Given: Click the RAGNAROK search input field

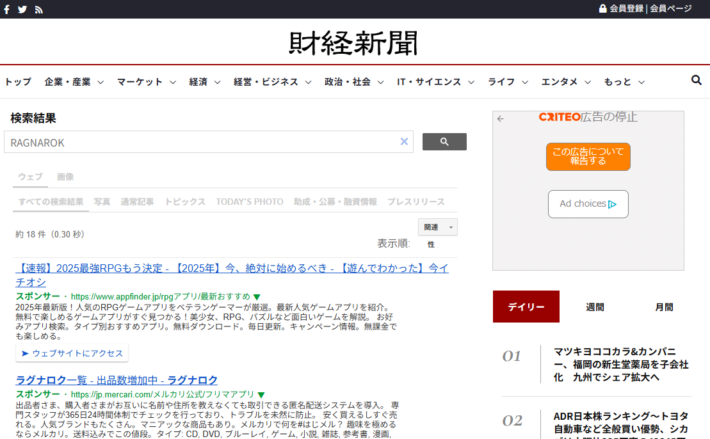Looking at the screenshot, I should (x=201, y=142).
